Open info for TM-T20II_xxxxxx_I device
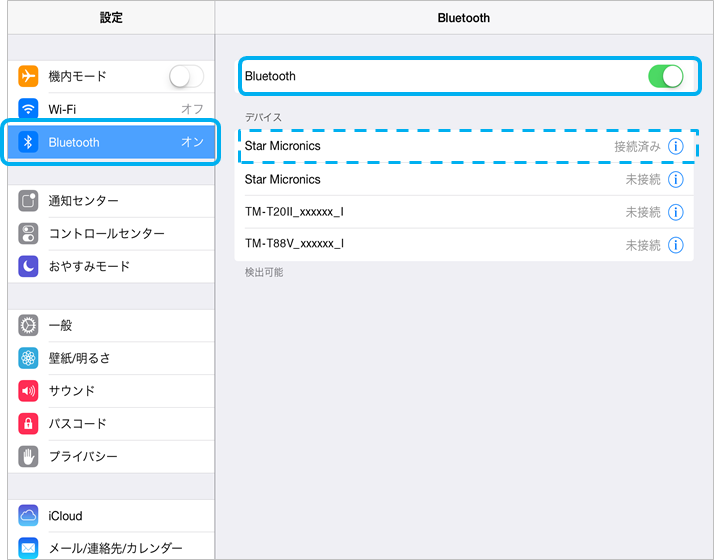Screen dimensions: 714x560 (x=676, y=212)
